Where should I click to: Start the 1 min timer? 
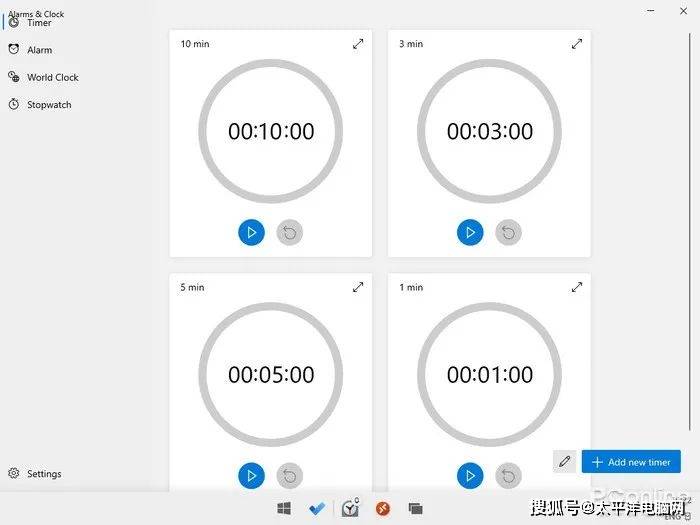[470, 475]
